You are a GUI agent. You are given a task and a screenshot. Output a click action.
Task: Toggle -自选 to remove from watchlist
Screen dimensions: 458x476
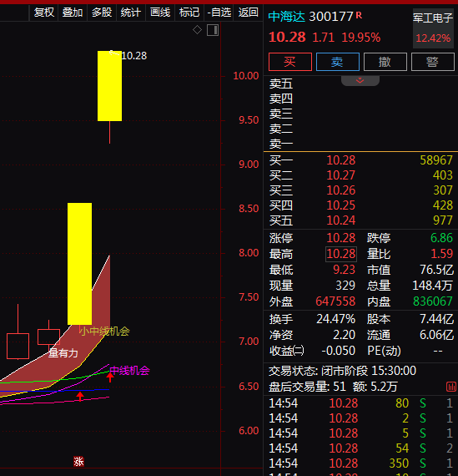click(219, 13)
